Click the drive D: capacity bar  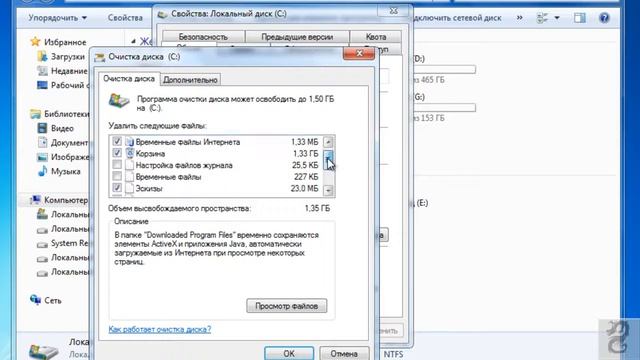coord(445,69)
